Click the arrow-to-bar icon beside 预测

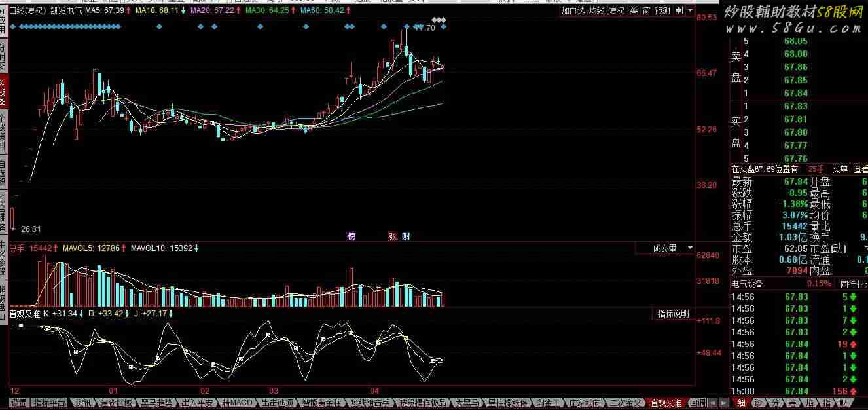click(x=679, y=10)
